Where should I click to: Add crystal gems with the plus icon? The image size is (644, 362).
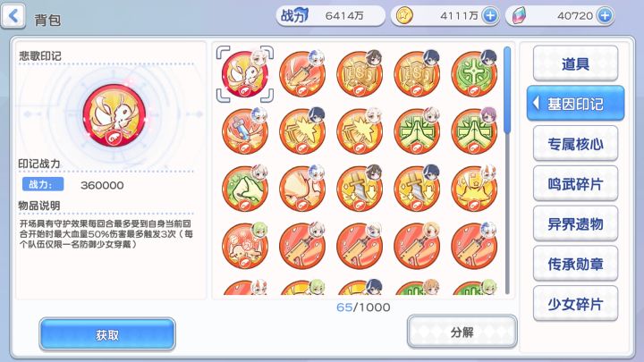pos(605,16)
